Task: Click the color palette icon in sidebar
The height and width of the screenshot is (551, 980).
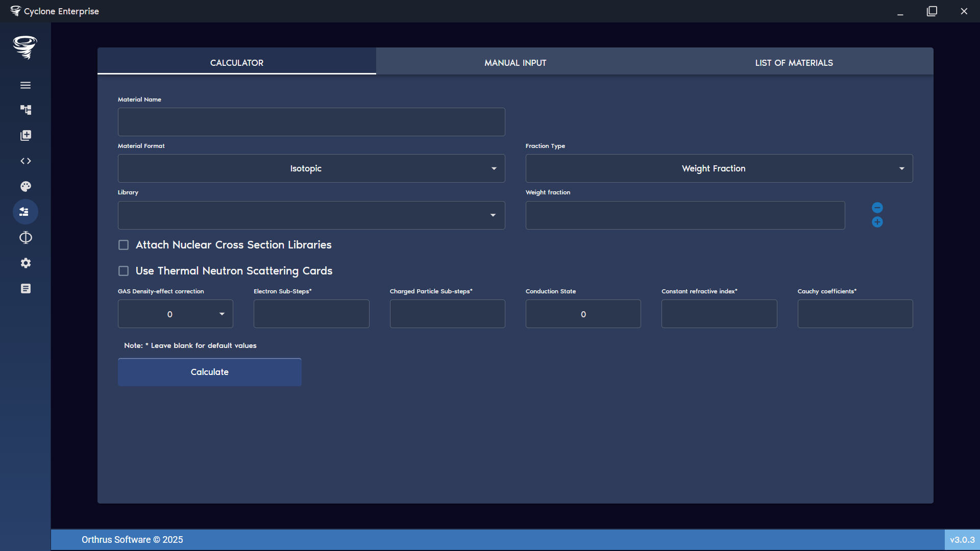Action: pyautogui.click(x=26, y=186)
